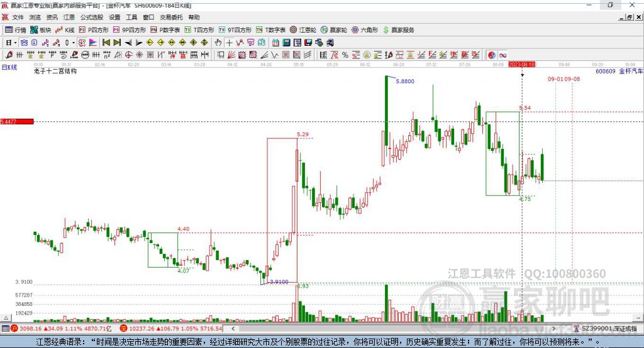This screenshot has height=348, width=644.
Task: Open the T四方形 tool
Action: pos(199,30)
